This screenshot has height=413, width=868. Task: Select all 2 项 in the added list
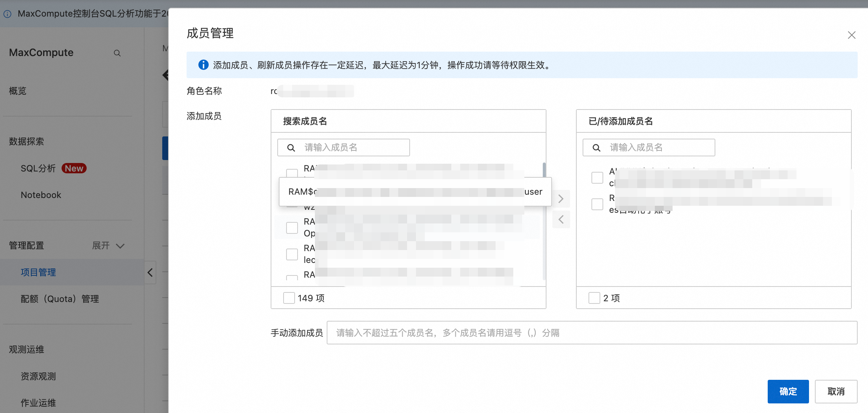[594, 298]
